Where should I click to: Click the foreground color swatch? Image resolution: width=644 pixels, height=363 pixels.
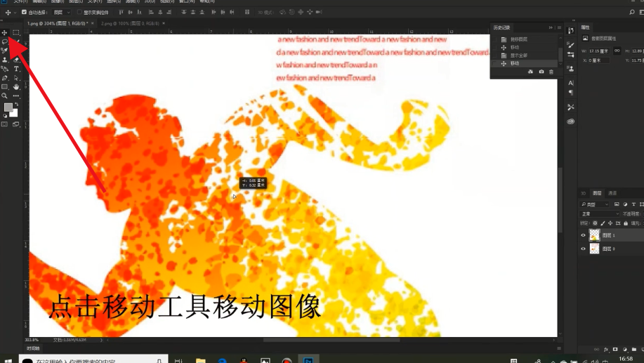8,107
